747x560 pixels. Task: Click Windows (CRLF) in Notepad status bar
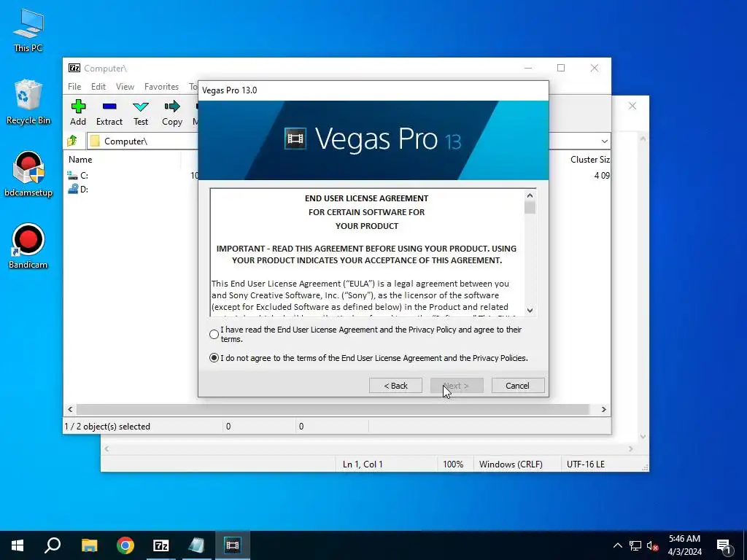point(511,464)
